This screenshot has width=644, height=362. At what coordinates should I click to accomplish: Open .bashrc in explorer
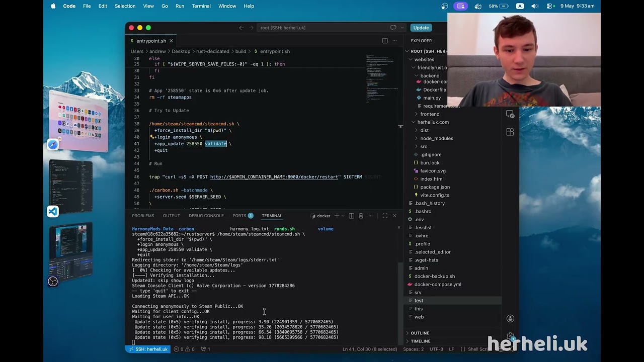pyautogui.click(x=423, y=212)
